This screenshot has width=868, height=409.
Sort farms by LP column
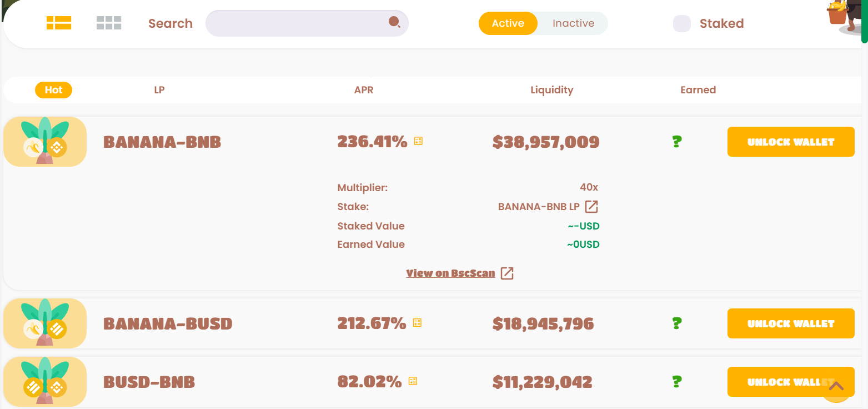159,90
